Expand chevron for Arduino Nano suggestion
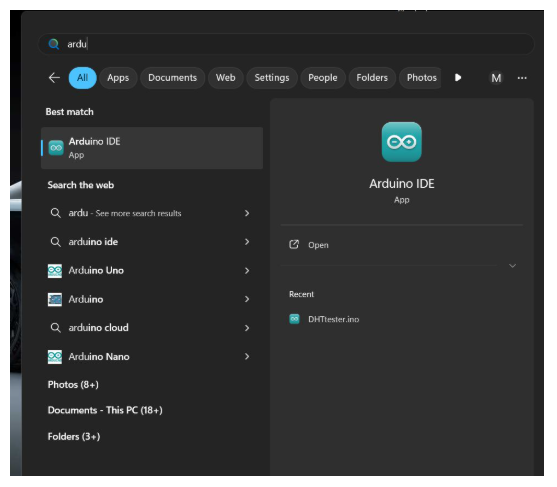This screenshot has width=557, height=487. click(x=247, y=356)
